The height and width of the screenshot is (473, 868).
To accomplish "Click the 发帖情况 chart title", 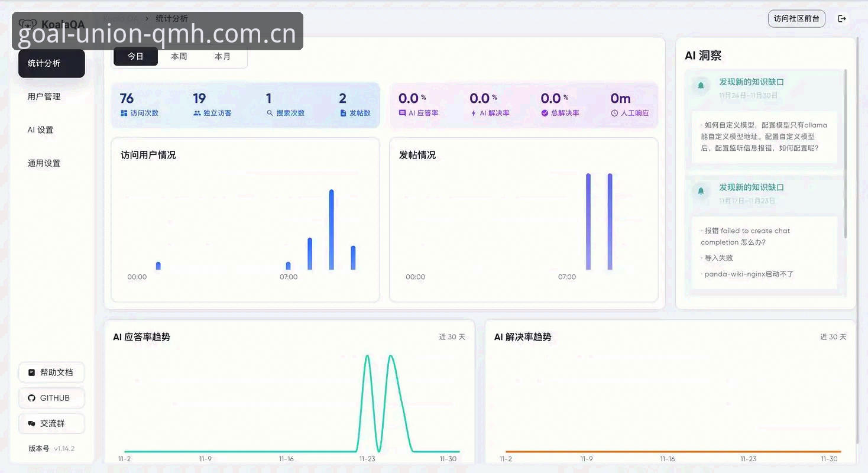I will coord(417,155).
